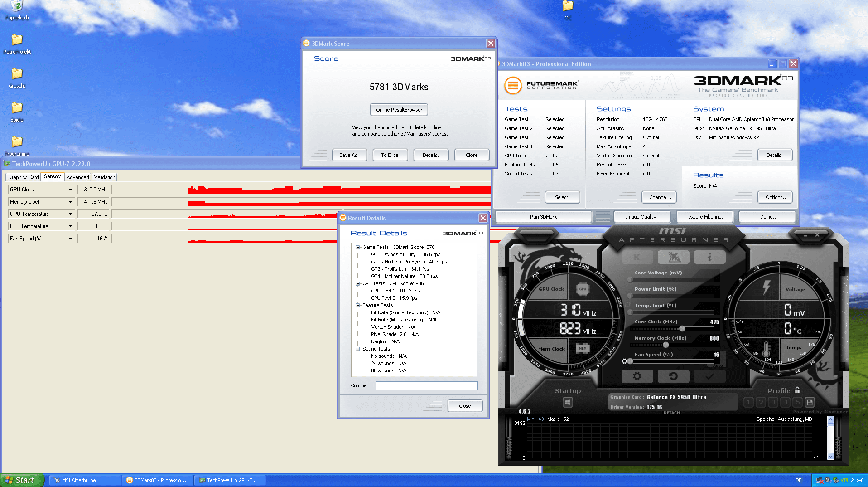Click Change... under Settings
Image resolution: width=868 pixels, height=487 pixels.
coord(660,197)
